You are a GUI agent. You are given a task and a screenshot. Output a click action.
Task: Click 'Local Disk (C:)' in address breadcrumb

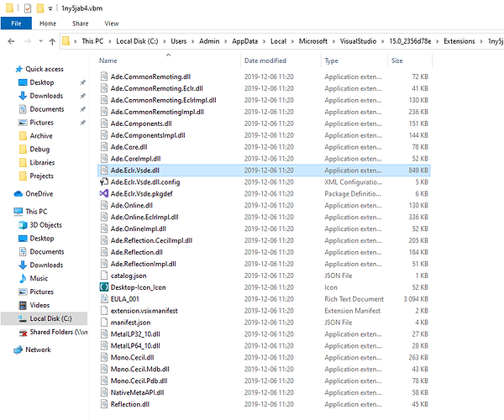(137, 41)
